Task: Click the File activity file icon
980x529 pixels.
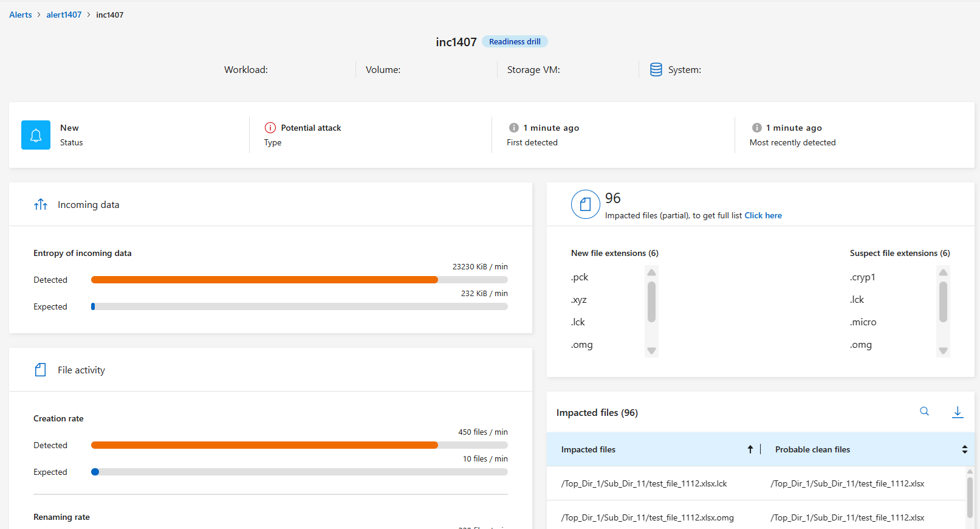Action: tap(41, 370)
